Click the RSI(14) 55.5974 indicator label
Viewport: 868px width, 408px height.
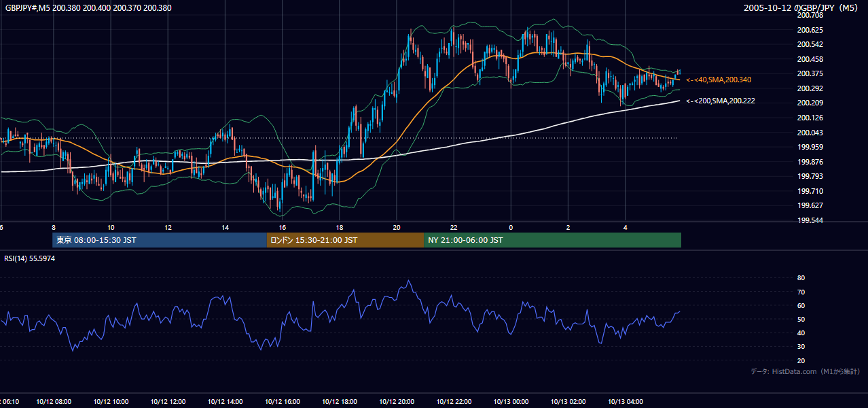click(29, 259)
